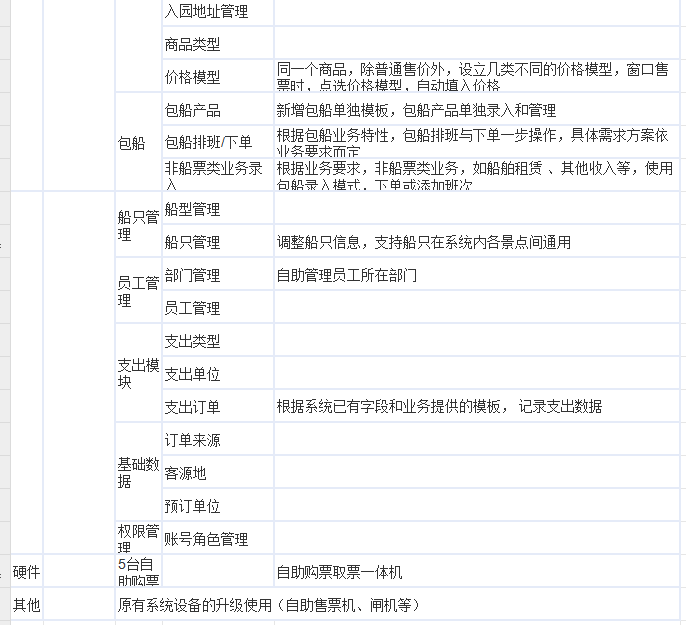The width and height of the screenshot is (686, 625).
Task: Select the 调整船只信息 description cell
Action: point(480,242)
